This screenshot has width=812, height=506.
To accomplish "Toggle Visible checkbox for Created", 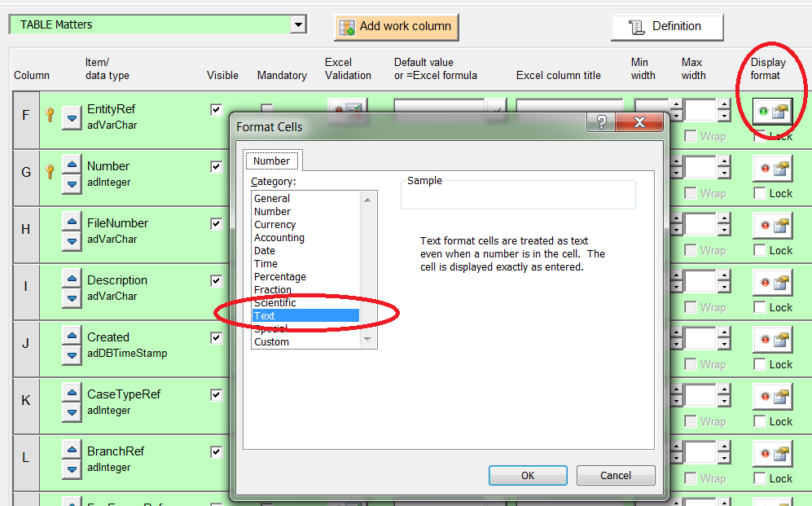I will (217, 337).
